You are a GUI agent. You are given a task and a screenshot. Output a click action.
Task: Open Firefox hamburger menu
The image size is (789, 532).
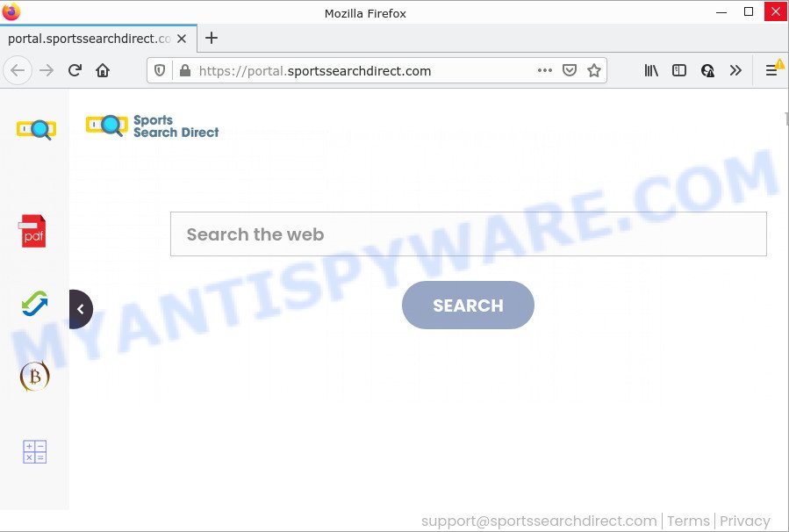click(x=771, y=70)
